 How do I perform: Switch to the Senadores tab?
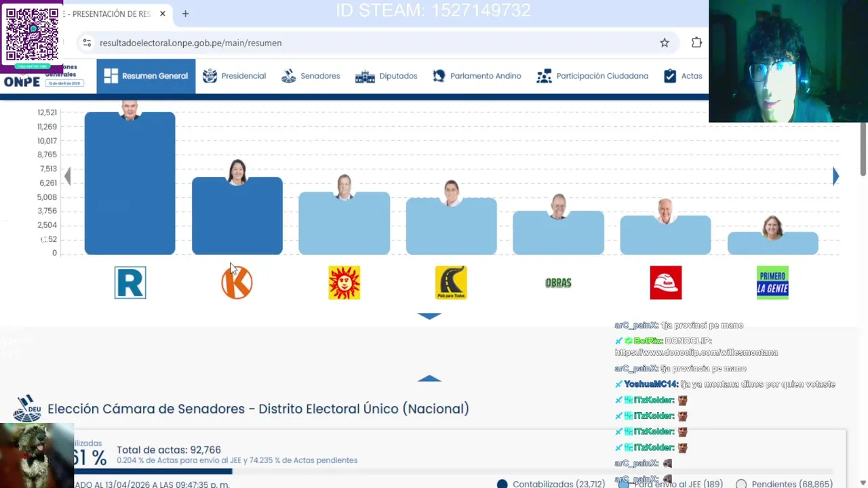point(311,76)
